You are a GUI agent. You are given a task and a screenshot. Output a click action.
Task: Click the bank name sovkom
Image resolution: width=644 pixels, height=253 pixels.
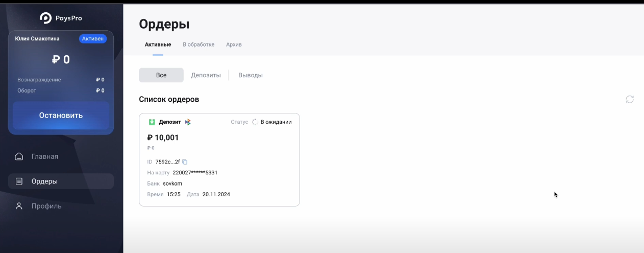pos(172,183)
